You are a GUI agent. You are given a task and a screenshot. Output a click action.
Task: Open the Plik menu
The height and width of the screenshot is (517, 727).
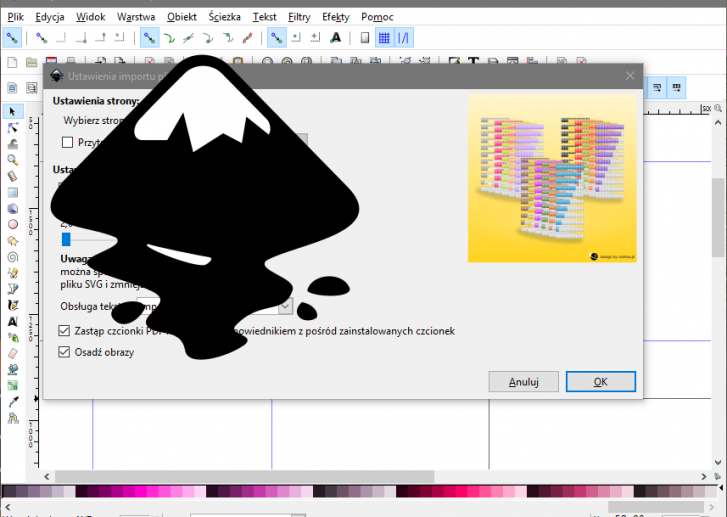pyautogui.click(x=15, y=17)
